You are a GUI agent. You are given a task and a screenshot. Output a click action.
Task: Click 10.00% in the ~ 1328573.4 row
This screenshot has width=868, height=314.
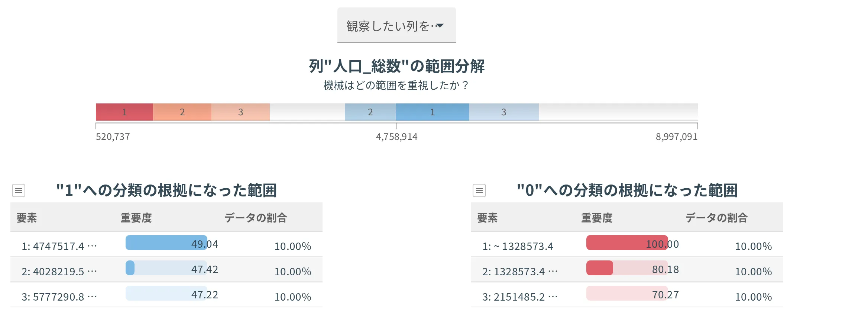(754, 246)
